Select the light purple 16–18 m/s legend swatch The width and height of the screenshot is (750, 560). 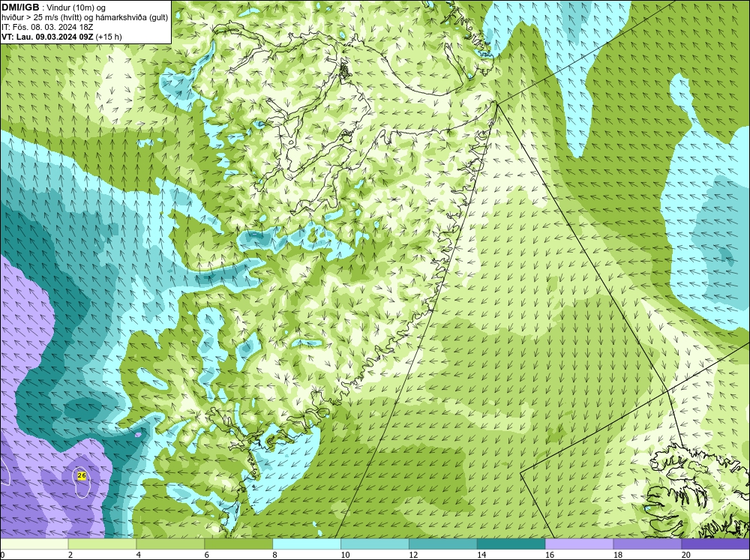pyautogui.click(x=579, y=544)
